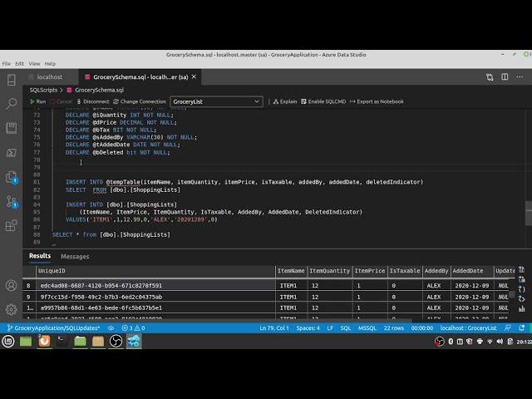Click the Explain button
The width and height of the screenshot is (532, 399).
point(285,101)
